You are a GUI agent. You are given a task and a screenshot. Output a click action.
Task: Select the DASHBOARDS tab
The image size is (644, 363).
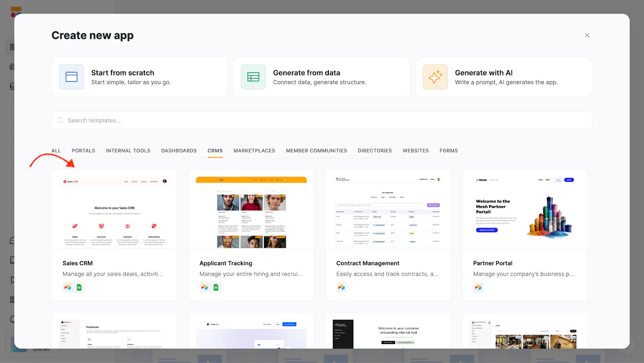tap(179, 151)
